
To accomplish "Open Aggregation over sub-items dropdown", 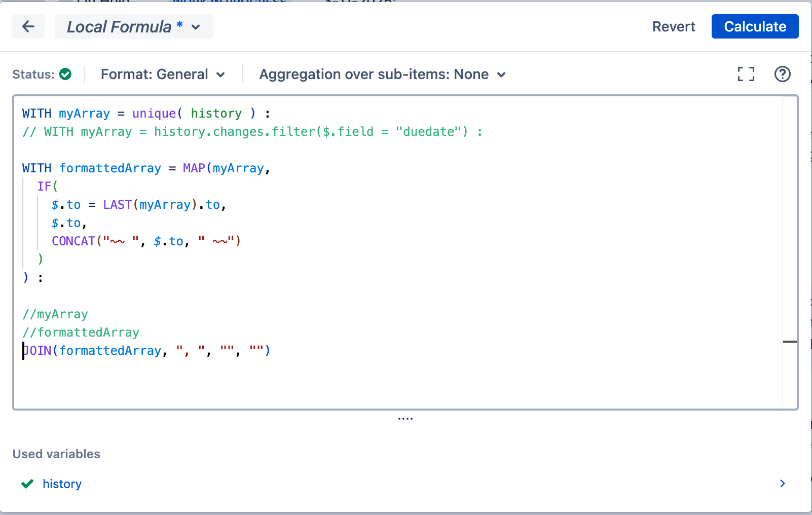I will click(383, 75).
